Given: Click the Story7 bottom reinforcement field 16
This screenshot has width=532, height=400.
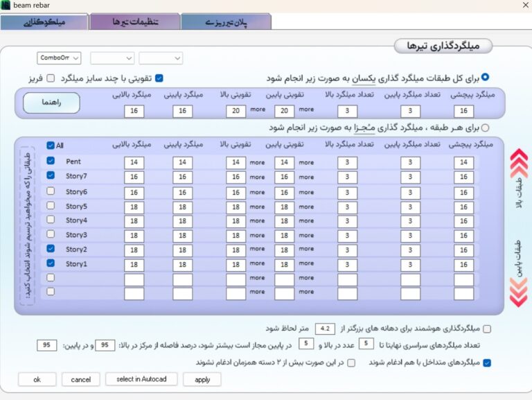Looking at the screenshot, I should pos(284,177).
